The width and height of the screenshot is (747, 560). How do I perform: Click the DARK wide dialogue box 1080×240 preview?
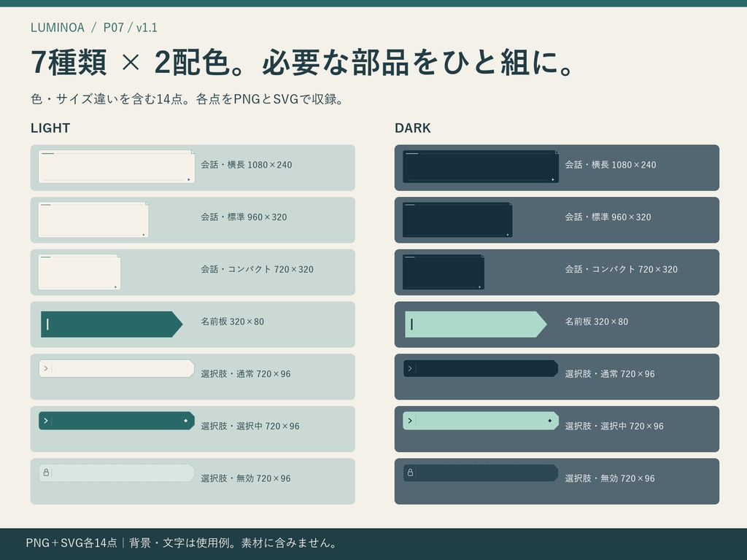tap(481, 167)
